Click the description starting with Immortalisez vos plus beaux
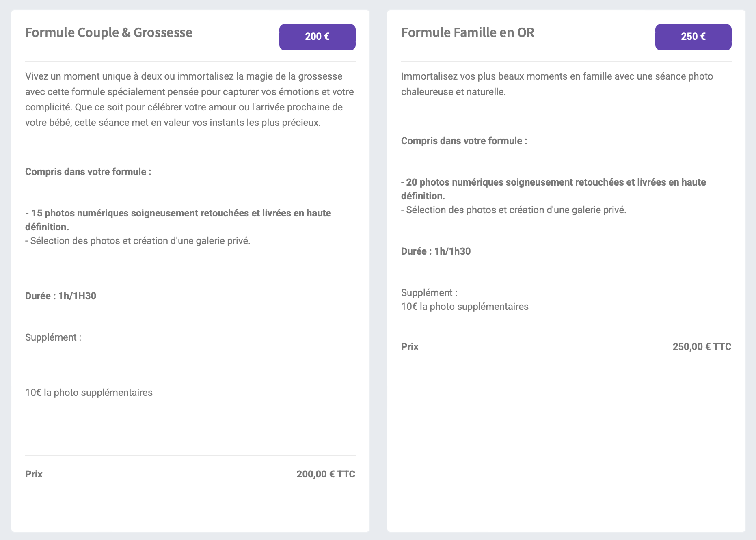 [x=557, y=84]
